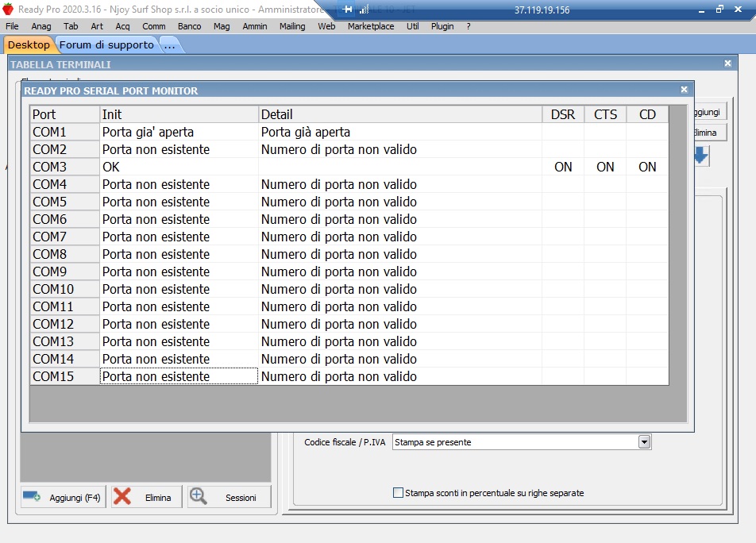Open the Util menu
Image resolution: width=756 pixels, height=543 pixels.
pyautogui.click(x=412, y=26)
